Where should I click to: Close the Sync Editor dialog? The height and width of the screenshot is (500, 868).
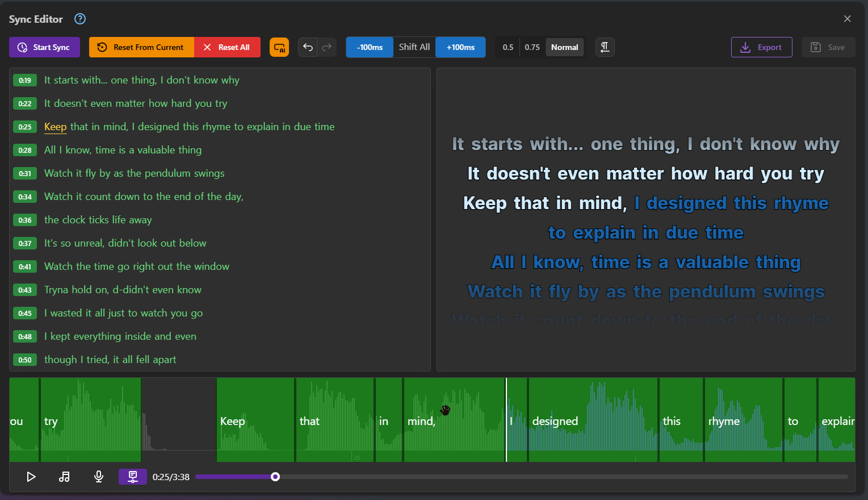pyautogui.click(x=848, y=19)
